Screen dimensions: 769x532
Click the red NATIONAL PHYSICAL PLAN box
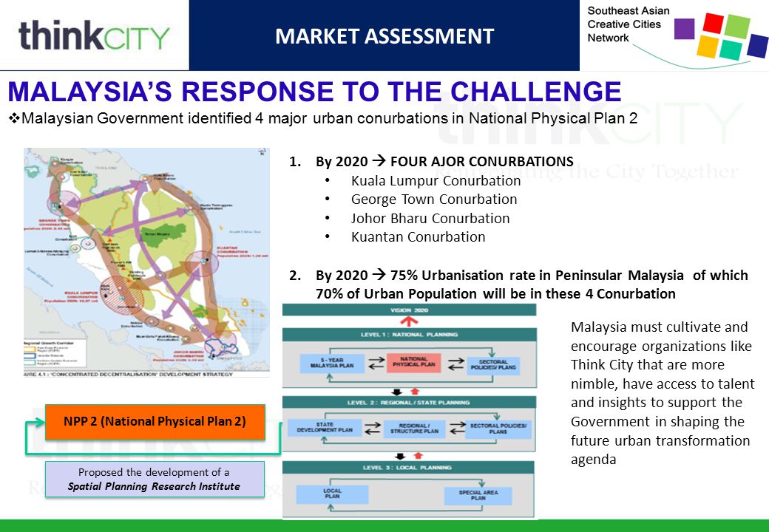click(413, 362)
